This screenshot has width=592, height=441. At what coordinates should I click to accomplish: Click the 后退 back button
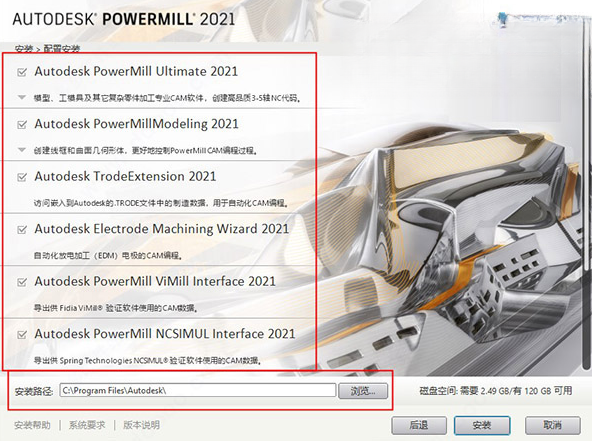tap(419, 425)
